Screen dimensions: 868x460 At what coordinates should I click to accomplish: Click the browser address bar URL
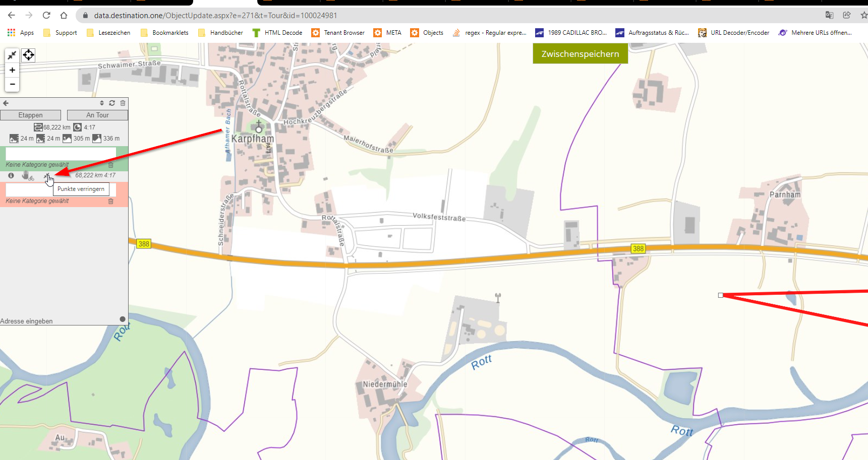coord(215,16)
